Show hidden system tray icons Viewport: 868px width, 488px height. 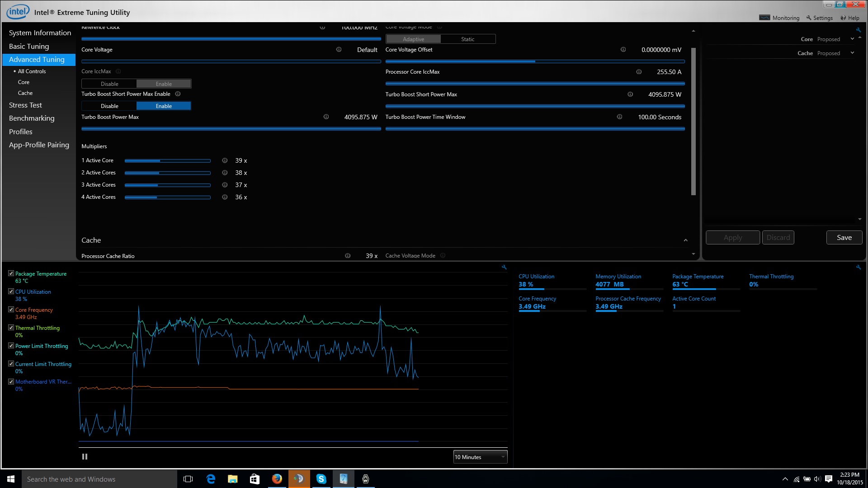point(785,479)
